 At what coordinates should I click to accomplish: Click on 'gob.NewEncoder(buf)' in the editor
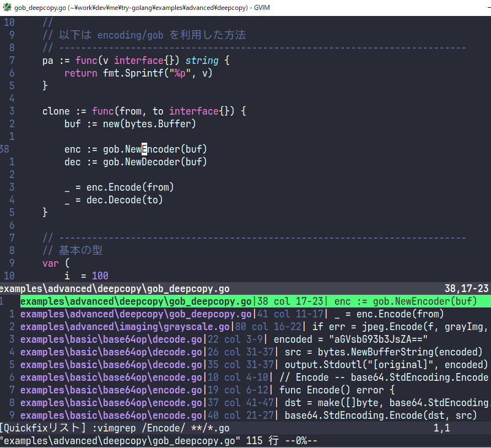click(x=155, y=149)
